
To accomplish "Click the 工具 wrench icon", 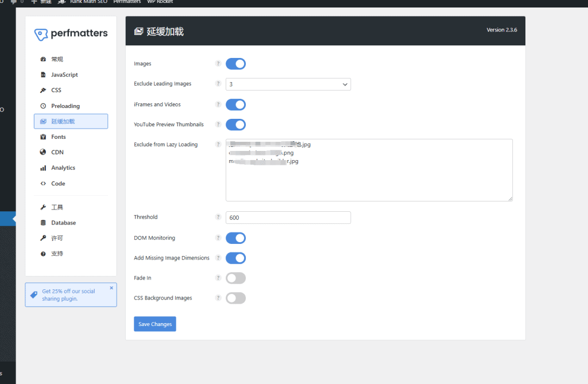I will (43, 207).
